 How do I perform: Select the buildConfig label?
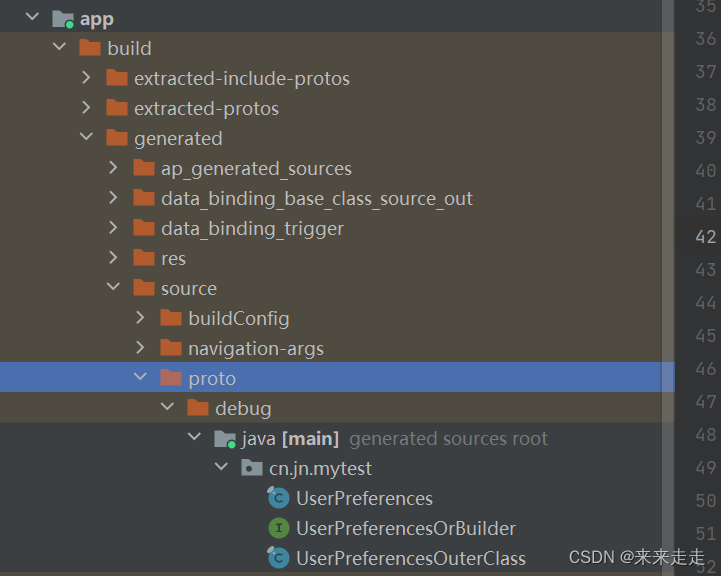click(239, 319)
